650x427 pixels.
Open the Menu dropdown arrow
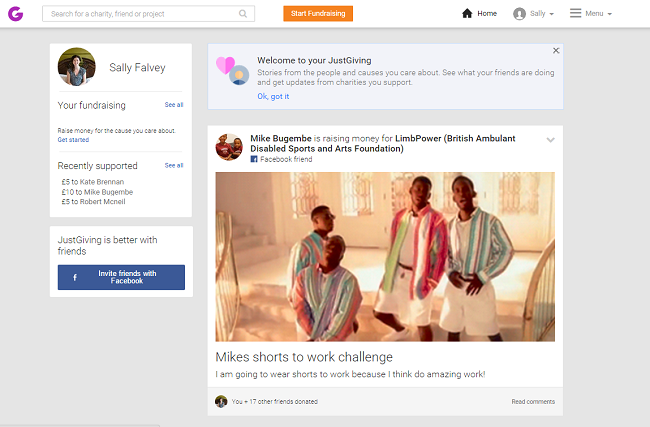(609, 14)
